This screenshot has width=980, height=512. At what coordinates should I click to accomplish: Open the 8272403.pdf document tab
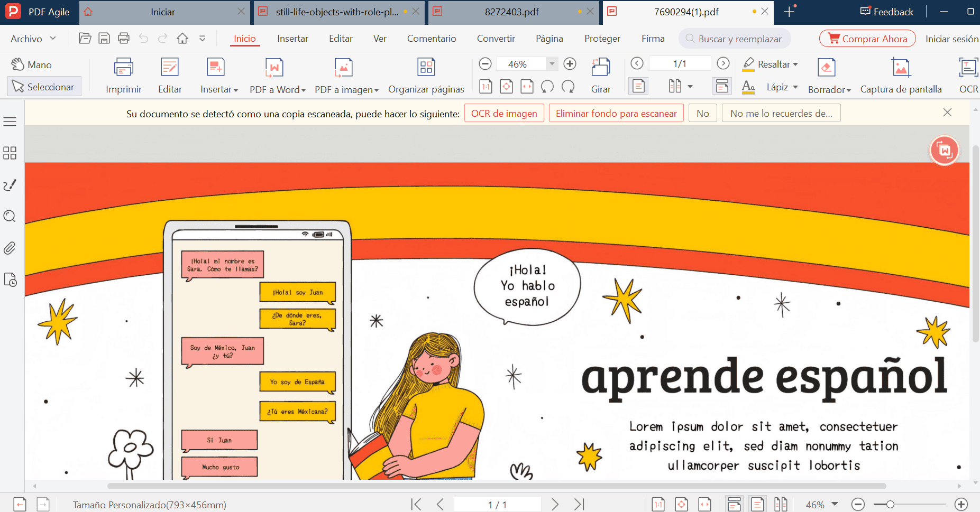tap(511, 11)
